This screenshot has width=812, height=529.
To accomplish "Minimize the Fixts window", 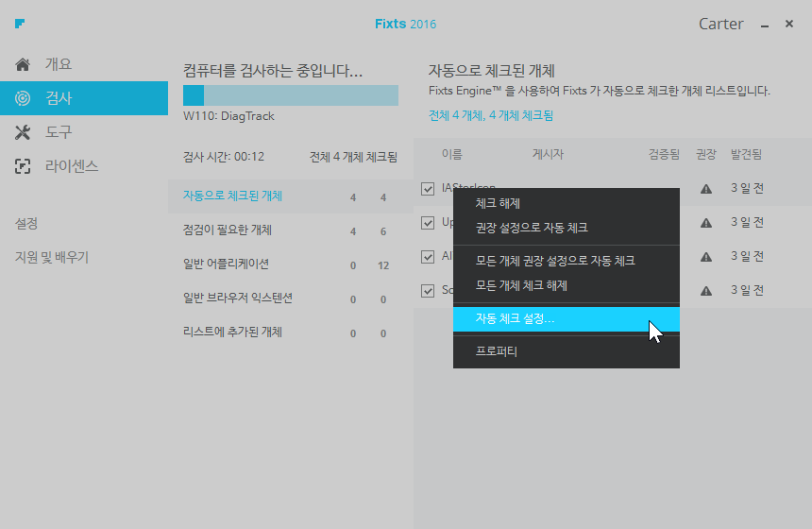I will point(765,25).
